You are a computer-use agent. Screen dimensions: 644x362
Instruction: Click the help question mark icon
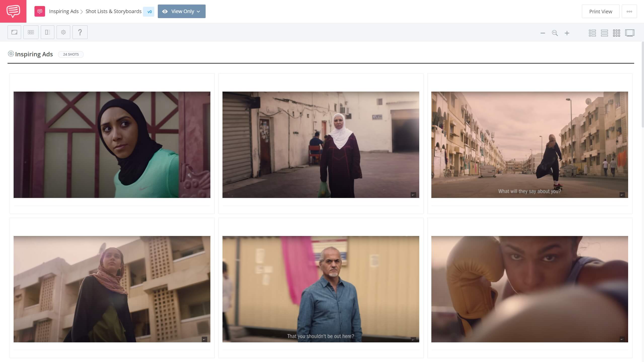[80, 32]
